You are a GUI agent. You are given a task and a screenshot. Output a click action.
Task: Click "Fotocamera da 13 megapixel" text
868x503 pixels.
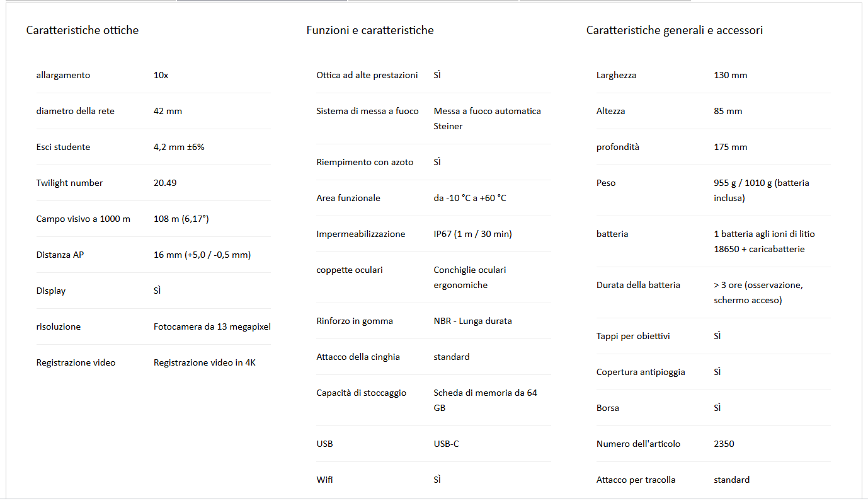click(x=212, y=327)
